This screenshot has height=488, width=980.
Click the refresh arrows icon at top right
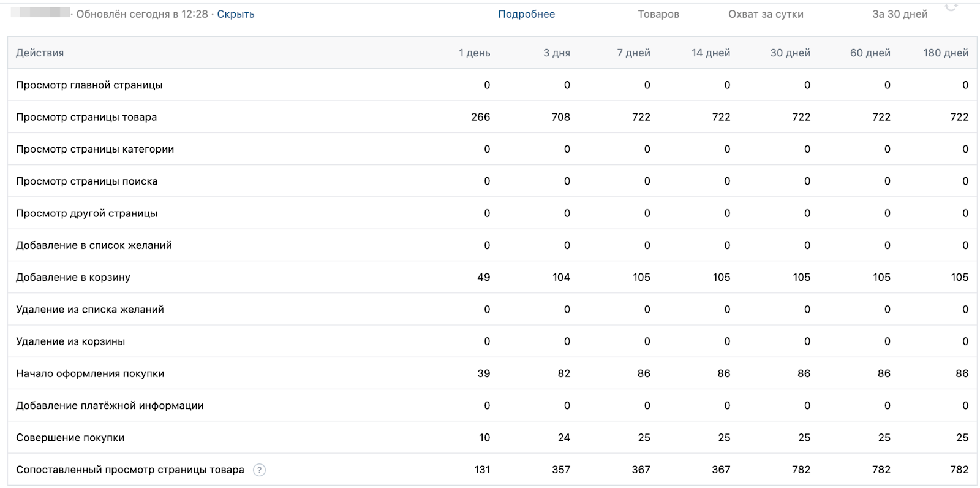pyautogui.click(x=951, y=7)
